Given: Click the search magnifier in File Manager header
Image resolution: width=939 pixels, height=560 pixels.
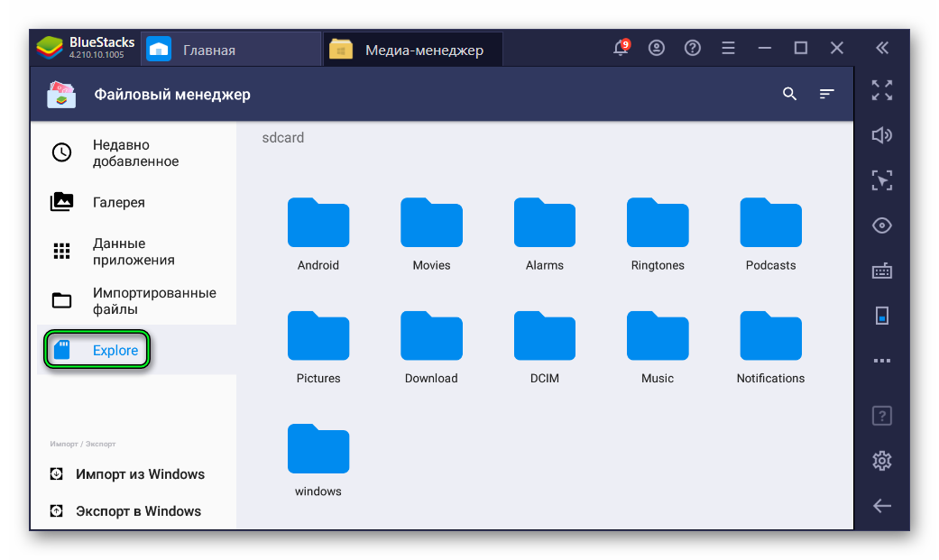Looking at the screenshot, I should click(789, 94).
